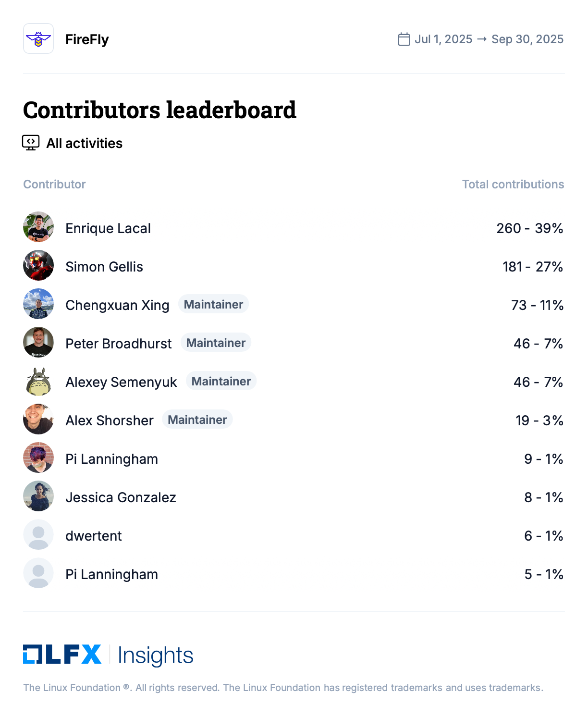
Task: Click the All activities monitor icon
Action: pos(31,143)
